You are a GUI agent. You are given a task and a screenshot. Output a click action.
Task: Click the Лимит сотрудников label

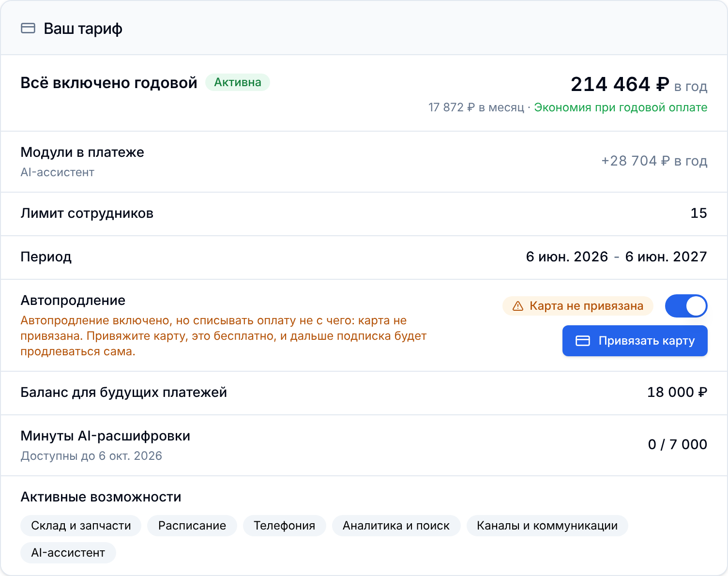87,213
